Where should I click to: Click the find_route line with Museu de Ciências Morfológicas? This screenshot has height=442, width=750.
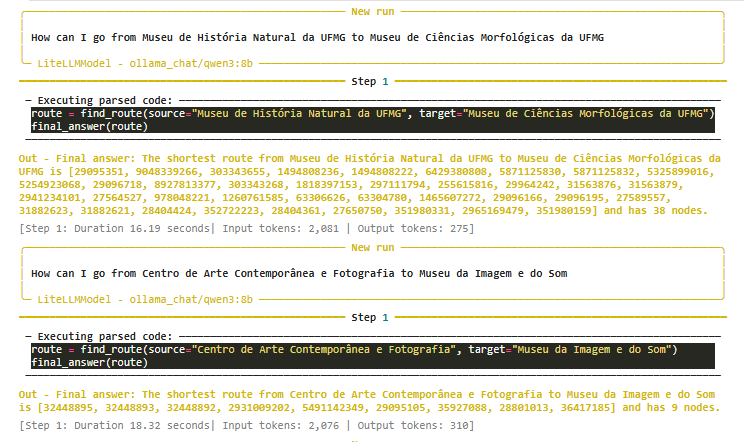pos(372,114)
